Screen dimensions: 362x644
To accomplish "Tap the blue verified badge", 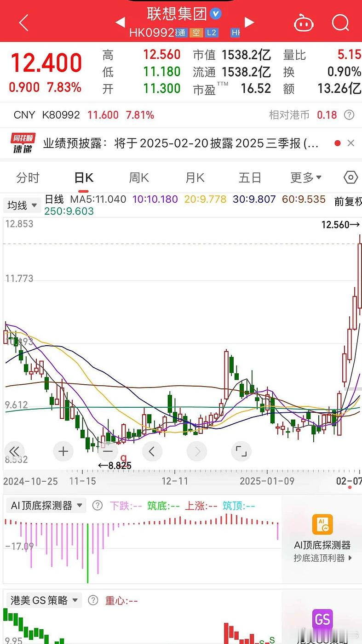I will click(x=215, y=14).
